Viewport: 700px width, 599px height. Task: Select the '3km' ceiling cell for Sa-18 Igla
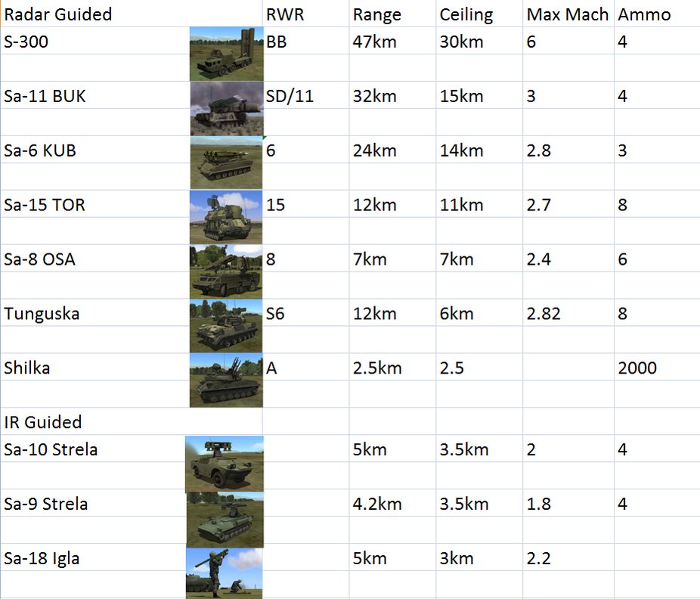click(479, 558)
